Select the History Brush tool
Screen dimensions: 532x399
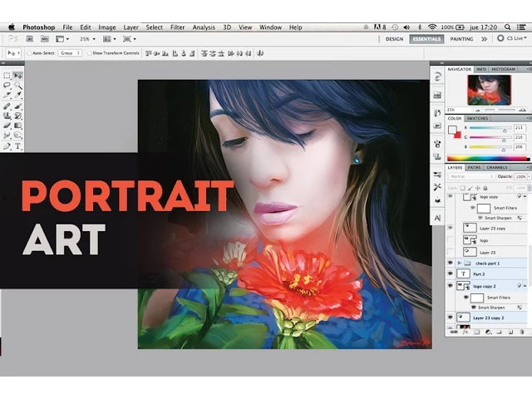(18, 116)
